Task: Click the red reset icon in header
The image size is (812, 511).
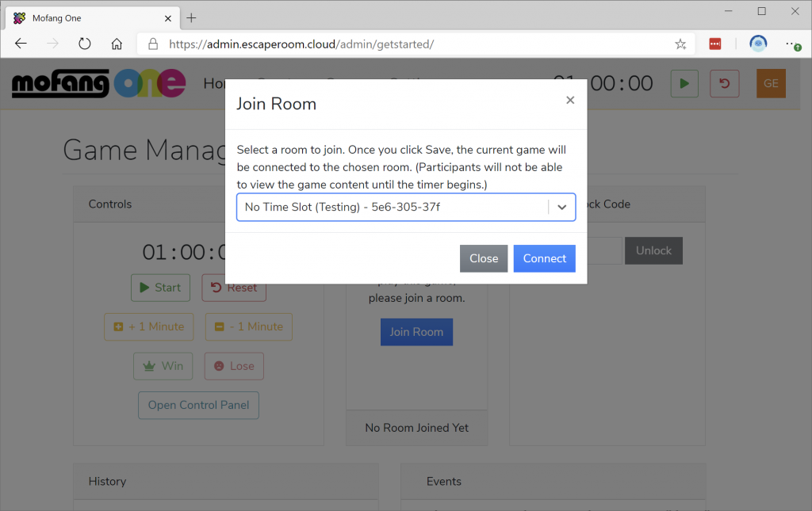Action: coord(724,84)
